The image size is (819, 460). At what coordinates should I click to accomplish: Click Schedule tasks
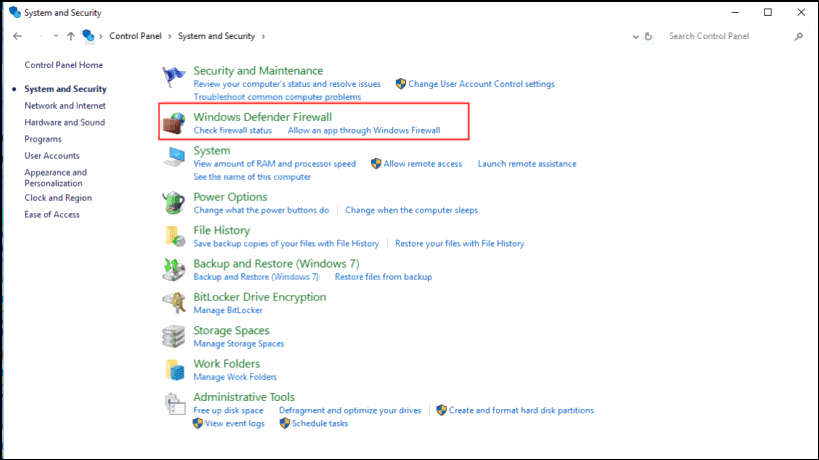point(320,424)
